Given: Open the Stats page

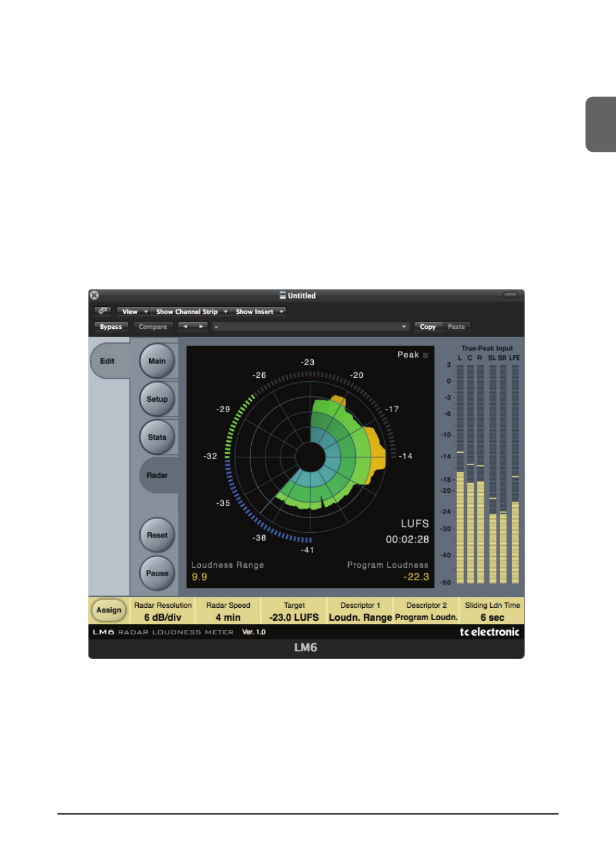Looking at the screenshot, I should pos(157,437).
